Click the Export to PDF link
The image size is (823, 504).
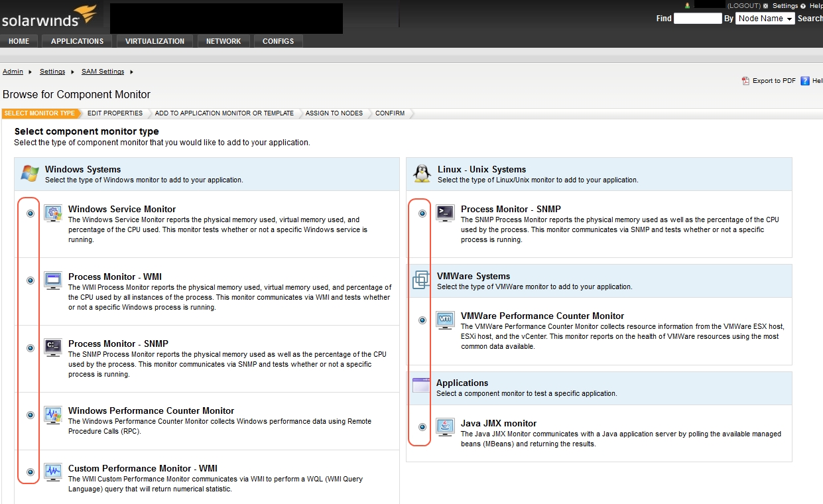pyautogui.click(x=774, y=81)
